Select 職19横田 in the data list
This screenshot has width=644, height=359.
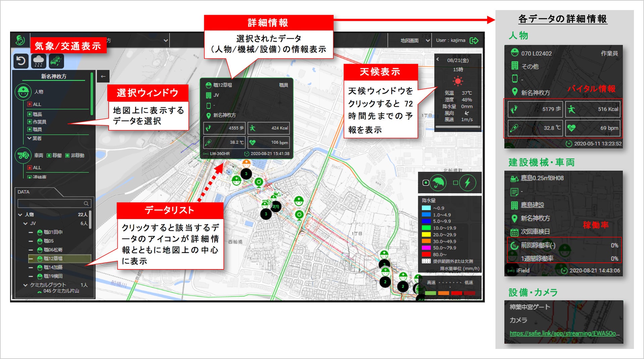(53, 276)
